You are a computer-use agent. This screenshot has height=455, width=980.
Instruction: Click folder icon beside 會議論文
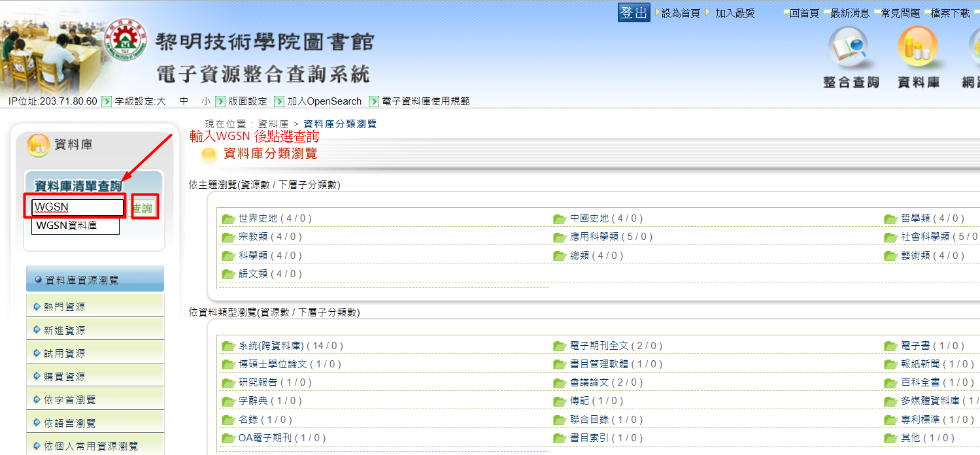point(560,383)
